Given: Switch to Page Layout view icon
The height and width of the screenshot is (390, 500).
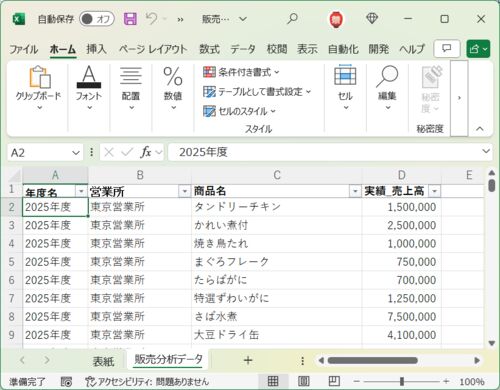Looking at the screenshot, I should (304, 381).
